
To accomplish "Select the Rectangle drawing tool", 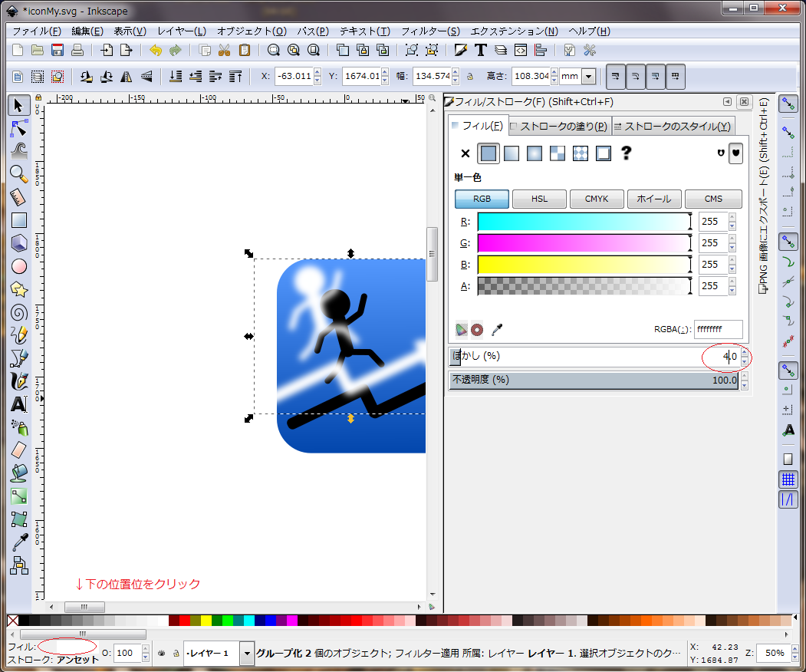I will click(x=19, y=220).
